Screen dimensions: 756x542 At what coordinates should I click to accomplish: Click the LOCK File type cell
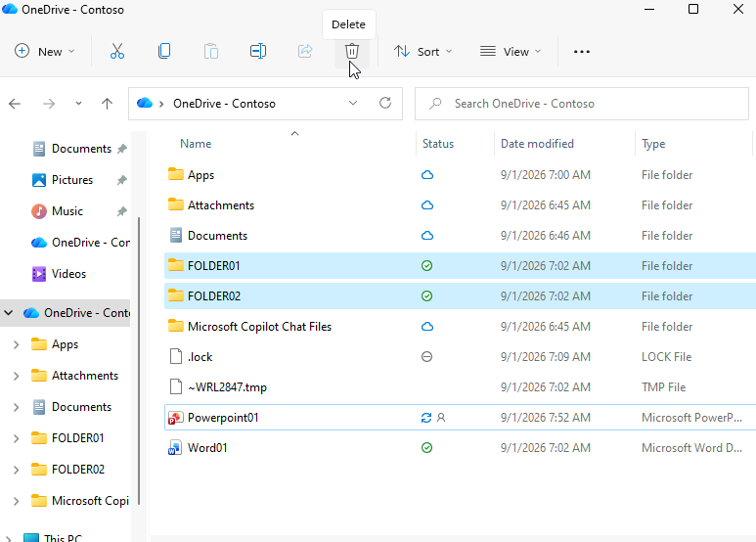click(x=666, y=357)
